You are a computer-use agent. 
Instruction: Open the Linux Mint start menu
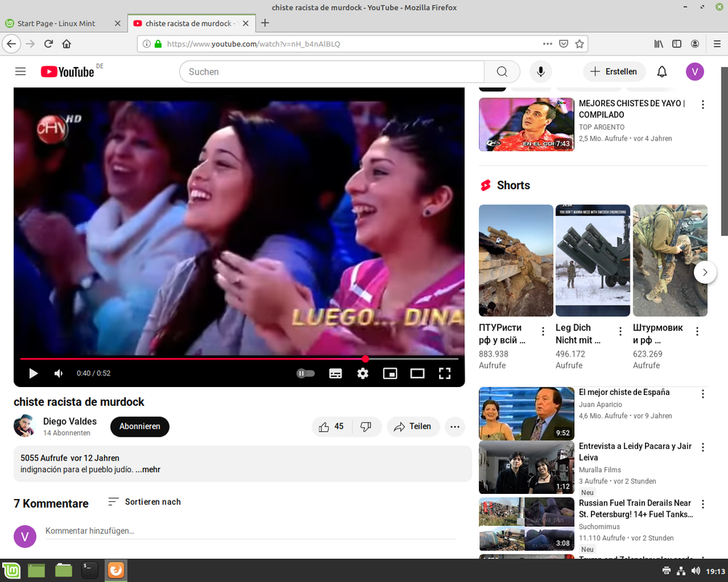click(x=12, y=570)
